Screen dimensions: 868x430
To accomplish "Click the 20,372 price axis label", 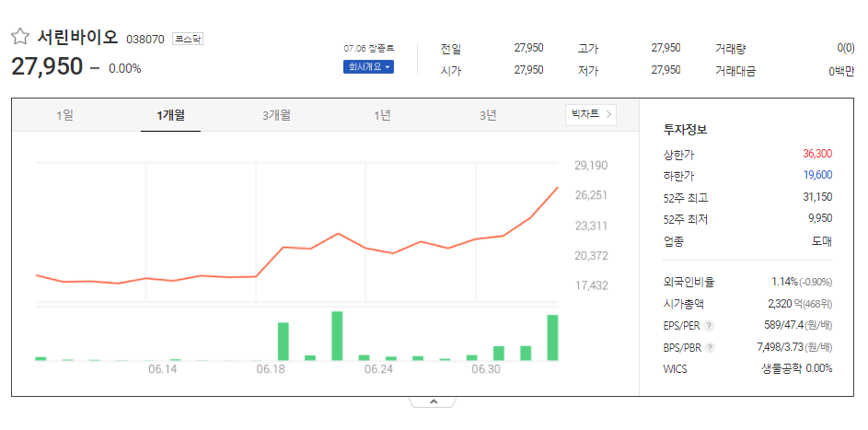I will coord(591,256).
